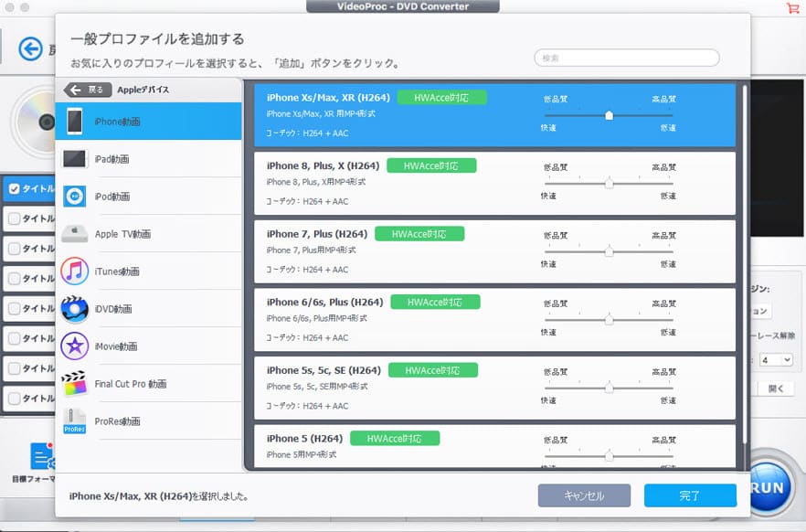Select the iMovie動画 category
This screenshot has width=806, height=532.
149,346
